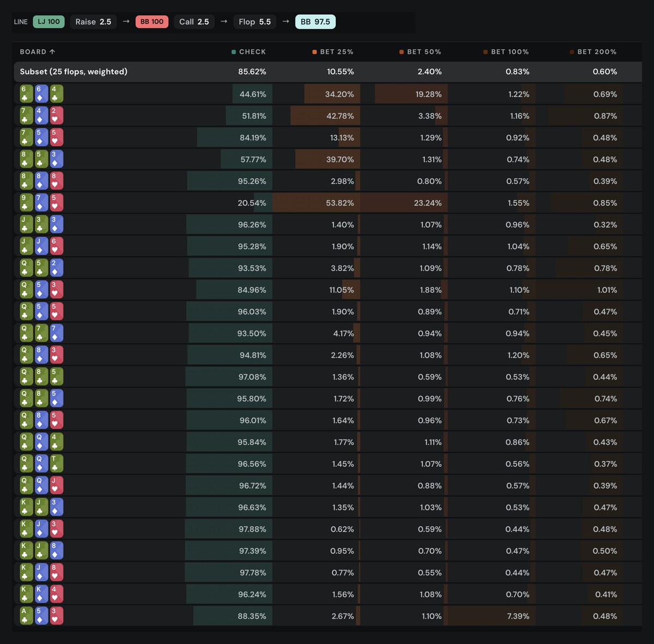Open the Q♣ Q♦ T♣ flop cards
This screenshot has height=644, width=654.
[41, 464]
